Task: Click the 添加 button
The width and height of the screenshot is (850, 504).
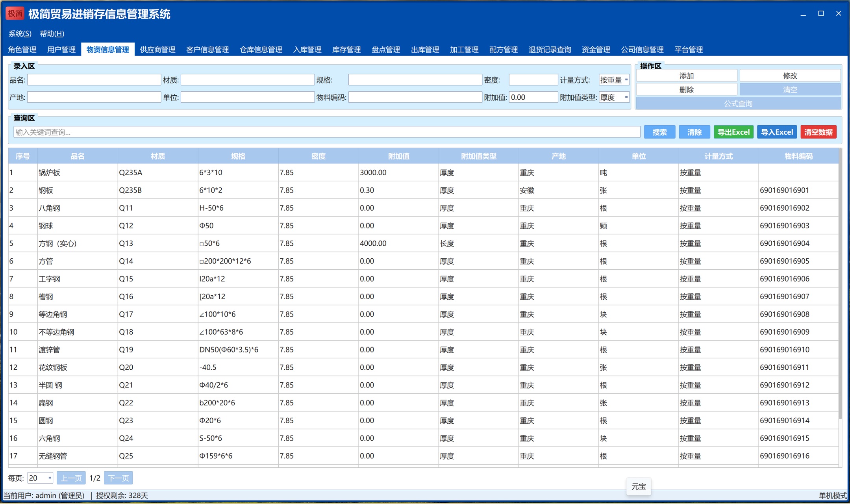Action: point(687,76)
